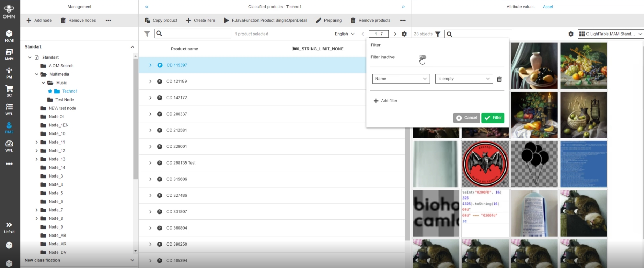This screenshot has height=268, width=644.
Task: Open the WFL dashboard gauge module
Action: [x=9, y=146]
